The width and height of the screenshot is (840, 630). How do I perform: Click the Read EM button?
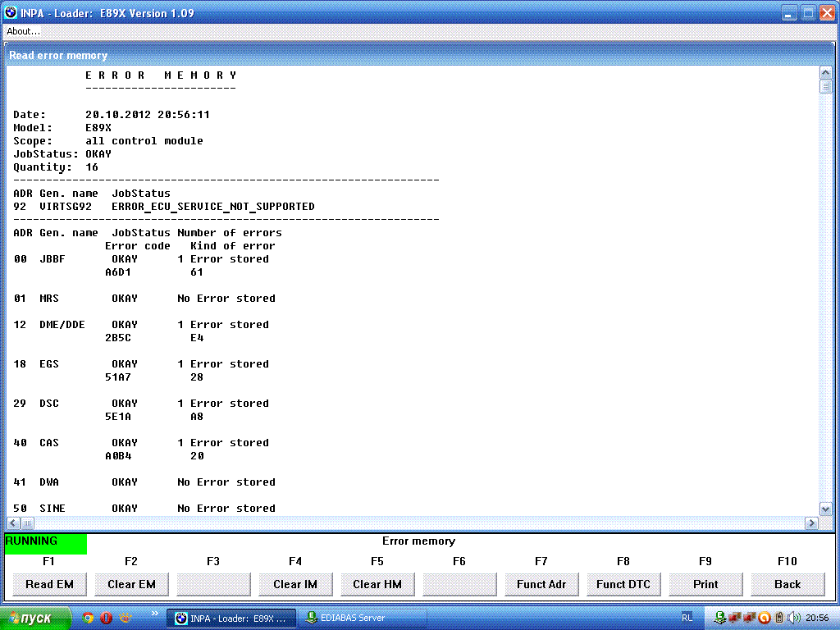[49, 584]
